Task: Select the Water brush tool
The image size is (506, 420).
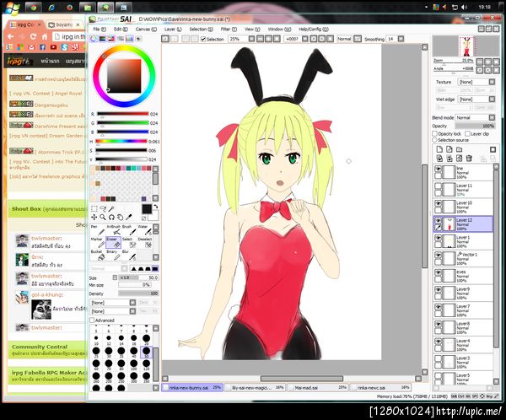Action: [x=144, y=230]
